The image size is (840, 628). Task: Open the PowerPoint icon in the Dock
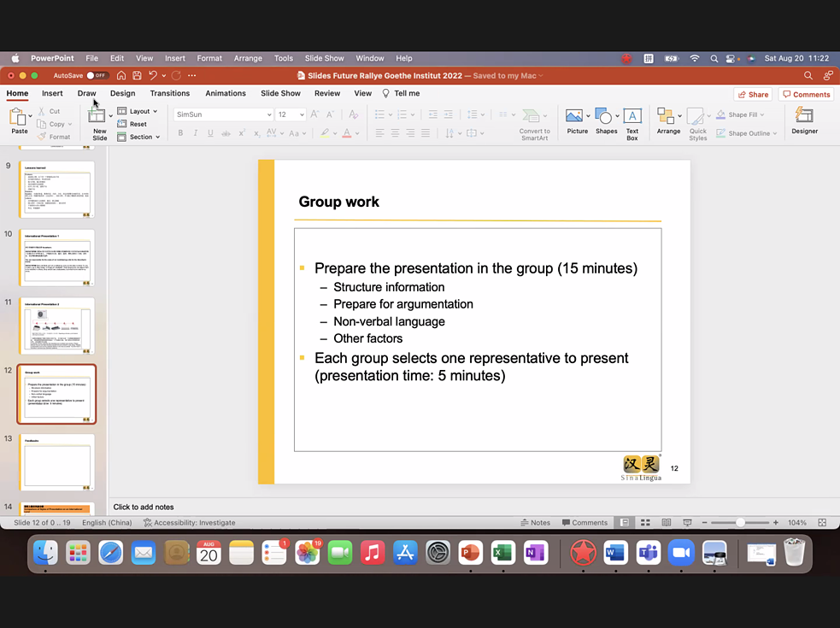470,553
